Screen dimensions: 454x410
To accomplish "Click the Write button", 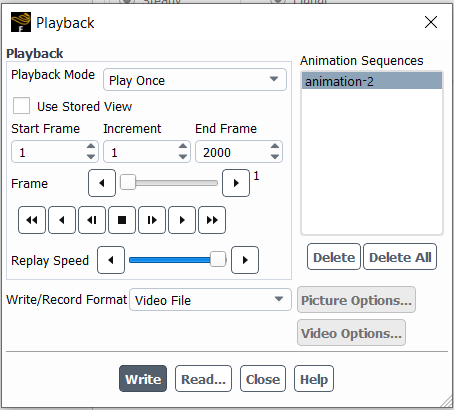I will [143, 379].
